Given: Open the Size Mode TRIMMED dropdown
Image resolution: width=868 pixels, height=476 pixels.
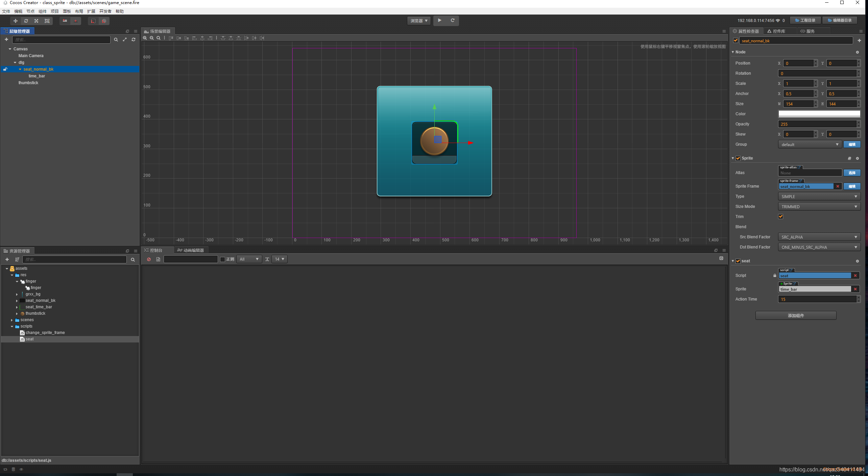Looking at the screenshot, I should [x=819, y=207].
